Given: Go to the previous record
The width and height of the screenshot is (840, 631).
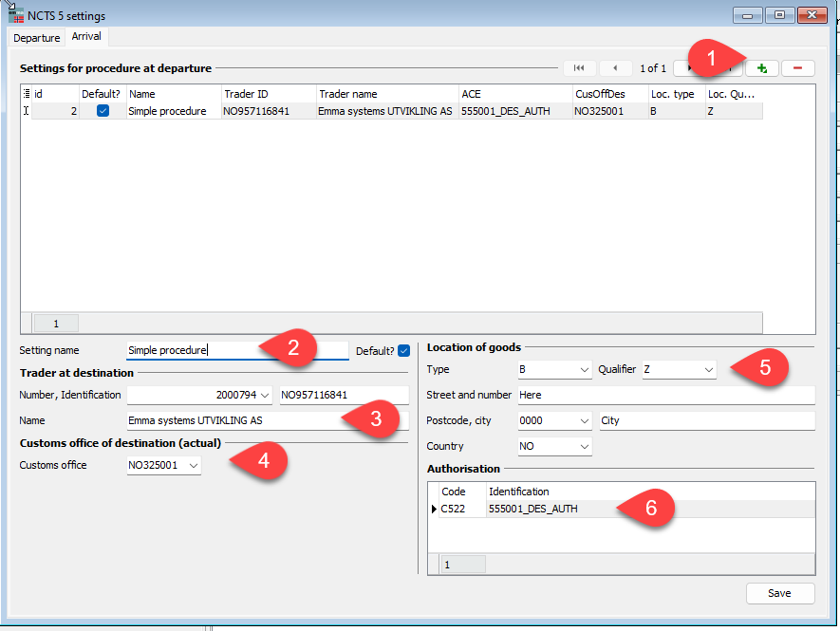Looking at the screenshot, I should [615, 67].
